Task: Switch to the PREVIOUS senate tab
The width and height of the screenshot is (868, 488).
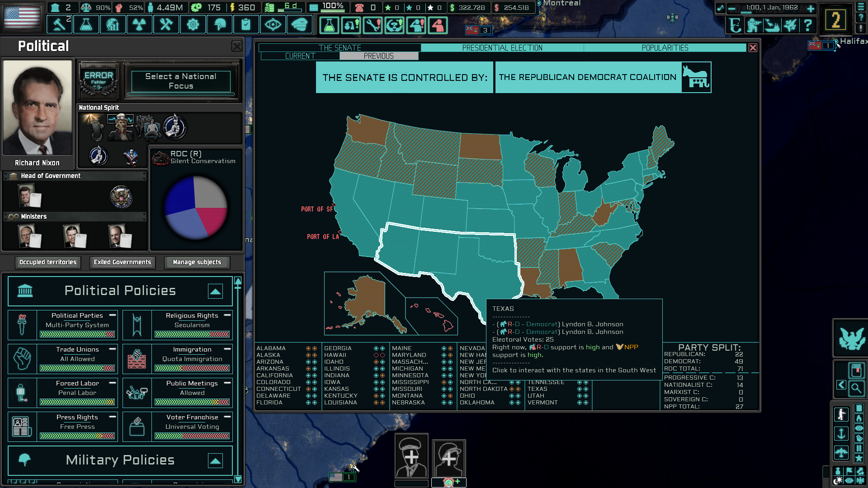Action: pyautogui.click(x=379, y=56)
